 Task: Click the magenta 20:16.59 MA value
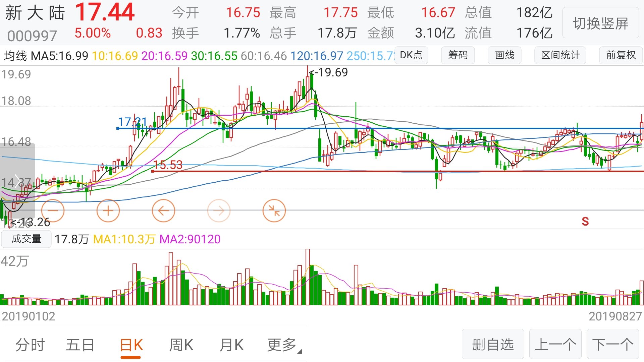164,56
